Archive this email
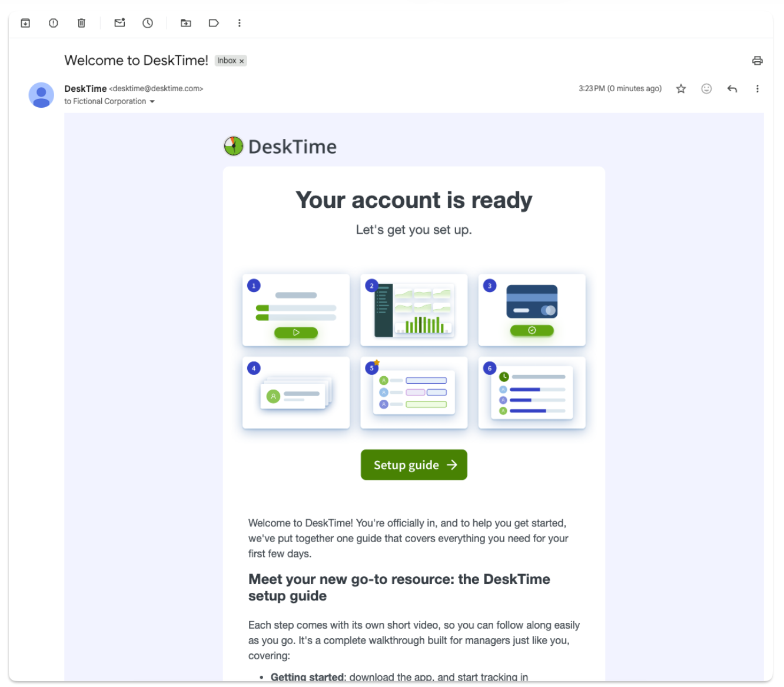Image resolution: width=784 pixels, height=687 pixels. click(x=25, y=23)
